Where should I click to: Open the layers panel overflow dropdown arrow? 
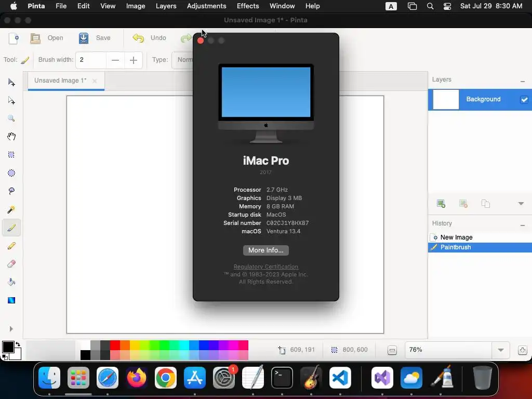pos(521,204)
